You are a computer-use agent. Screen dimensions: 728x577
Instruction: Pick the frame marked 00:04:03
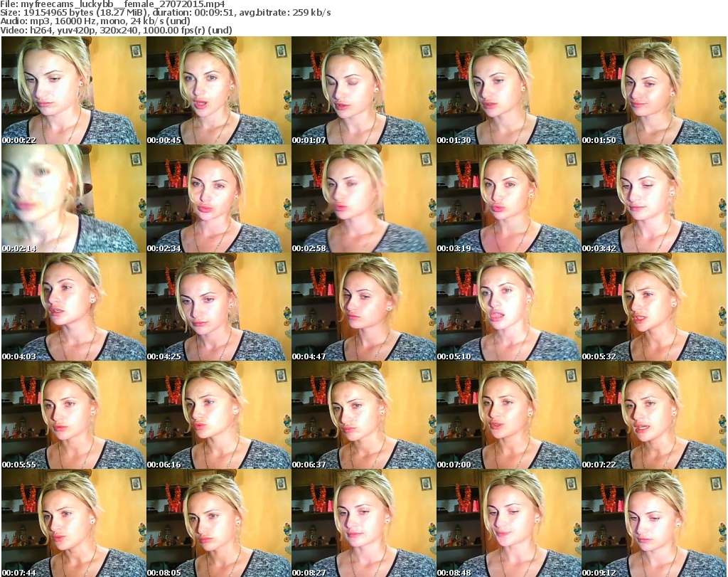pos(74,307)
